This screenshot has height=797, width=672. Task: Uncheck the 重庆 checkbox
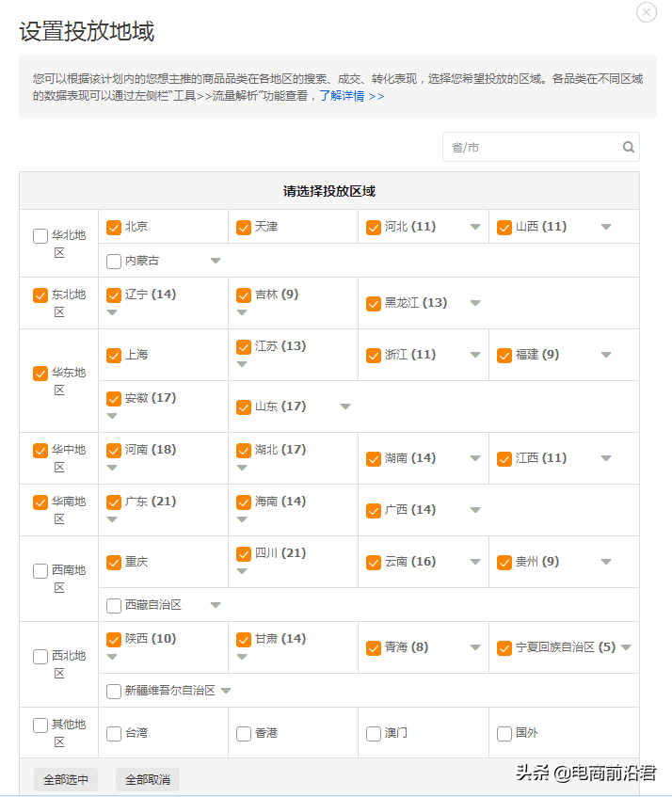(x=114, y=563)
